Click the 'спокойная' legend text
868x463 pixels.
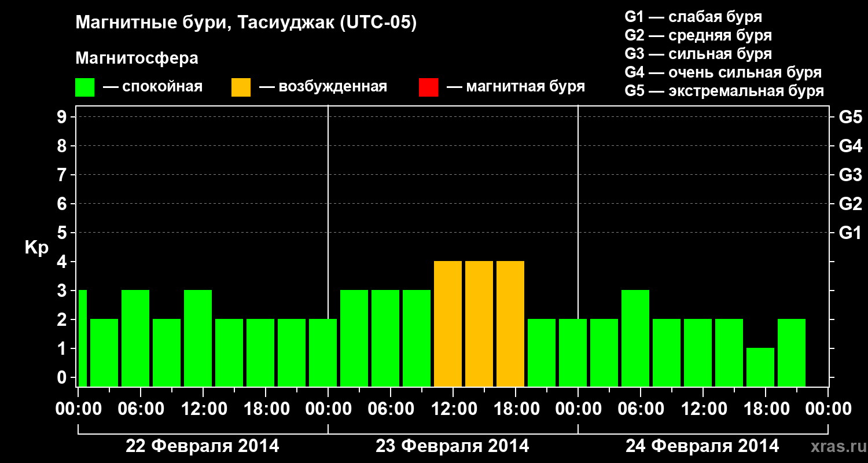click(161, 87)
